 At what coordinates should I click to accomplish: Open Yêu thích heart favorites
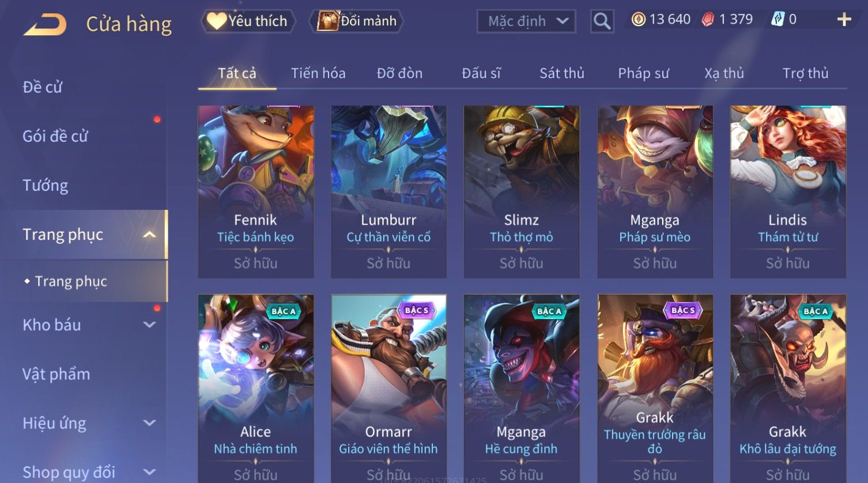pos(248,21)
